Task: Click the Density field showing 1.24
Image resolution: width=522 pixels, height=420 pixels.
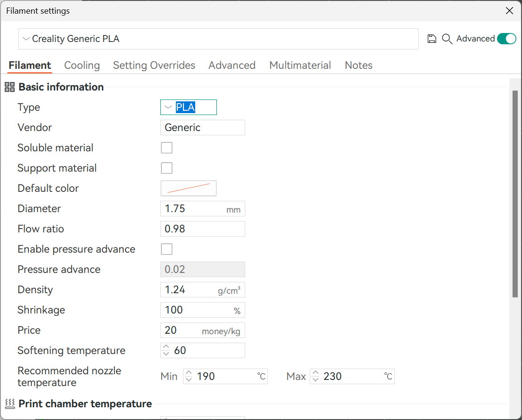Action: point(203,289)
